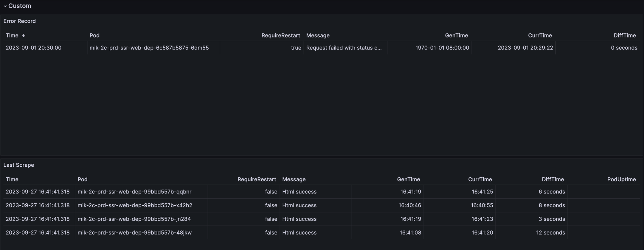Sort Error Record by Message column
This screenshot has width=644, height=250.
pyautogui.click(x=318, y=36)
